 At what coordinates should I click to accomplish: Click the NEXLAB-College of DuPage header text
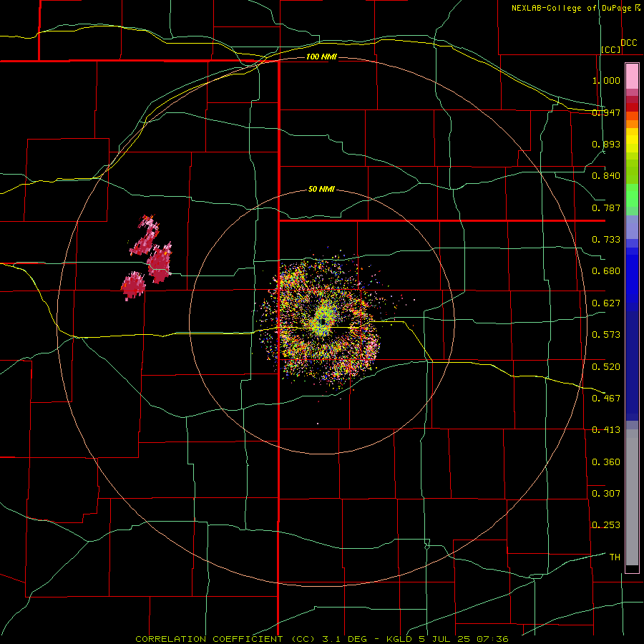pyautogui.click(x=575, y=8)
